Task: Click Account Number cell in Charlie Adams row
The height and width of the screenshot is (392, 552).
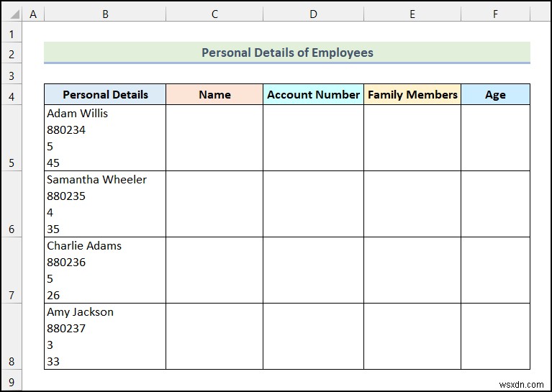Action: [x=313, y=270]
